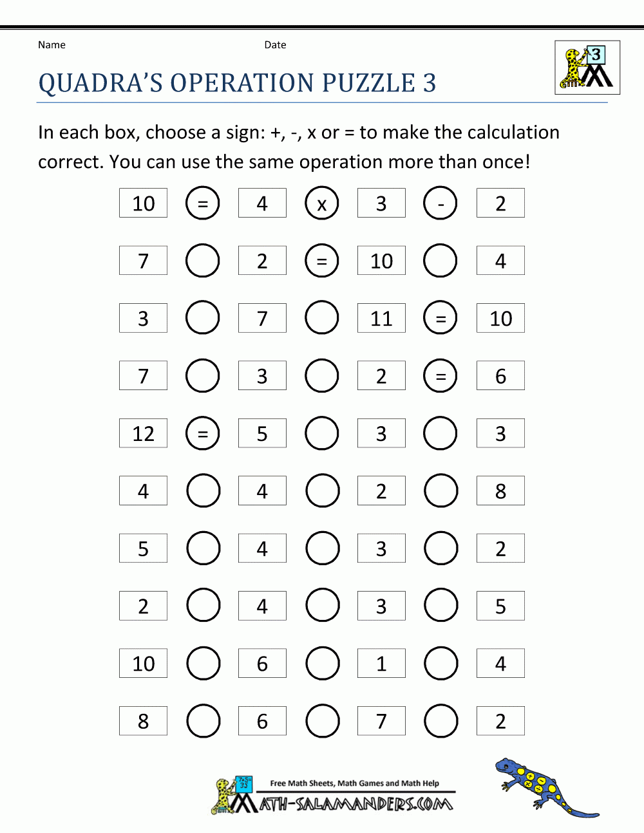644x833 pixels.
Task: Click the Date field label
Action: [x=275, y=45]
